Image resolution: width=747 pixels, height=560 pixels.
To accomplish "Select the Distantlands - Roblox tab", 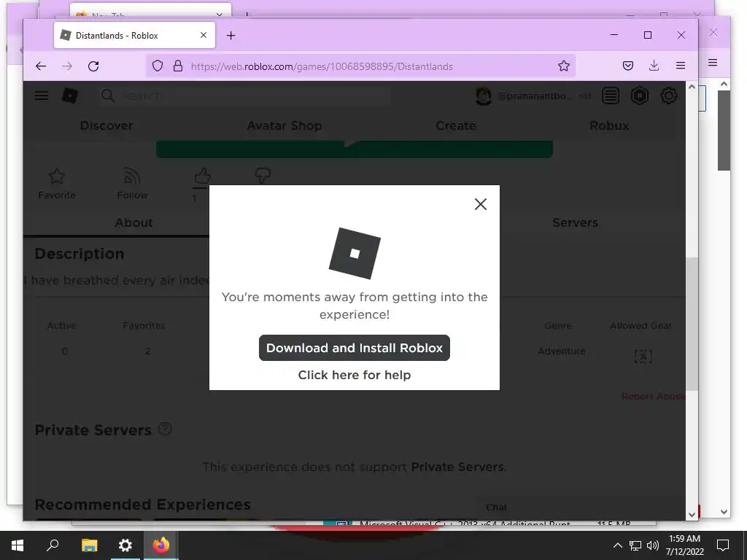I will (x=134, y=35).
